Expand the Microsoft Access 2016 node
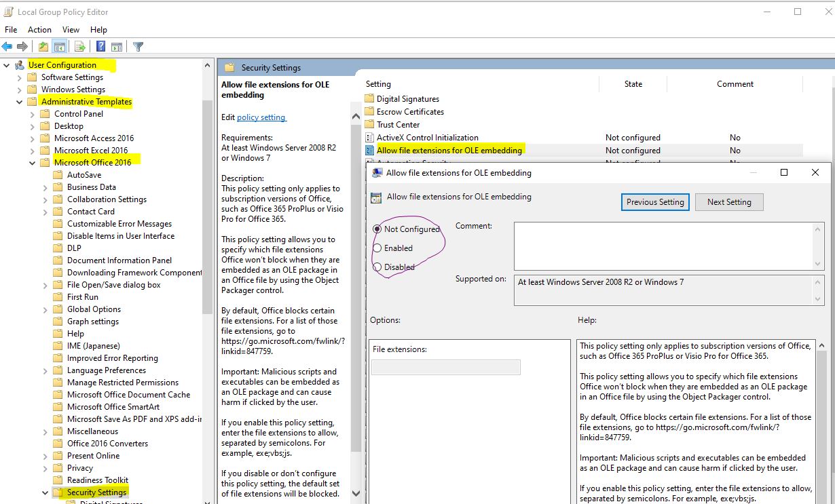Viewport: 835px width, 504px height. click(x=33, y=138)
